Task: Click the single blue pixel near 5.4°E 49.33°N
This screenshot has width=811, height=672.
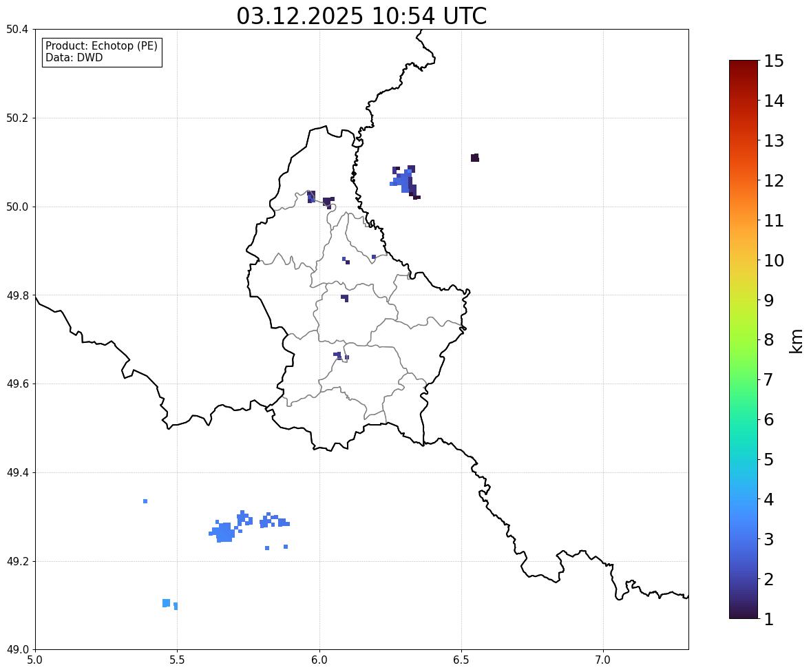Action: [x=145, y=501]
